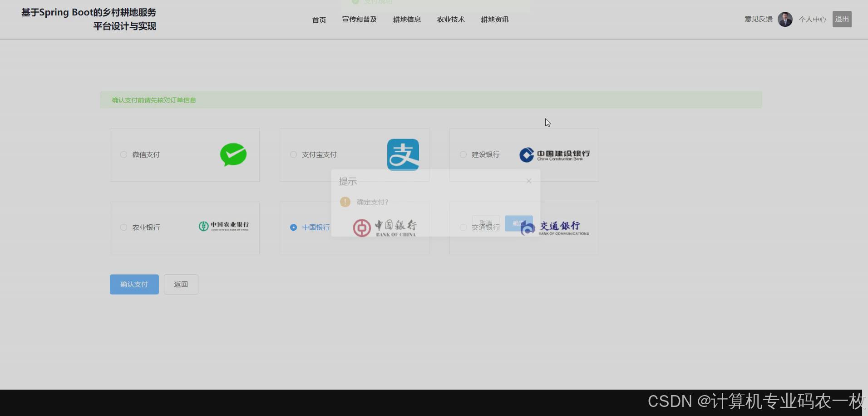
Task: Open the 农业技术 menu item
Action: 451,20
